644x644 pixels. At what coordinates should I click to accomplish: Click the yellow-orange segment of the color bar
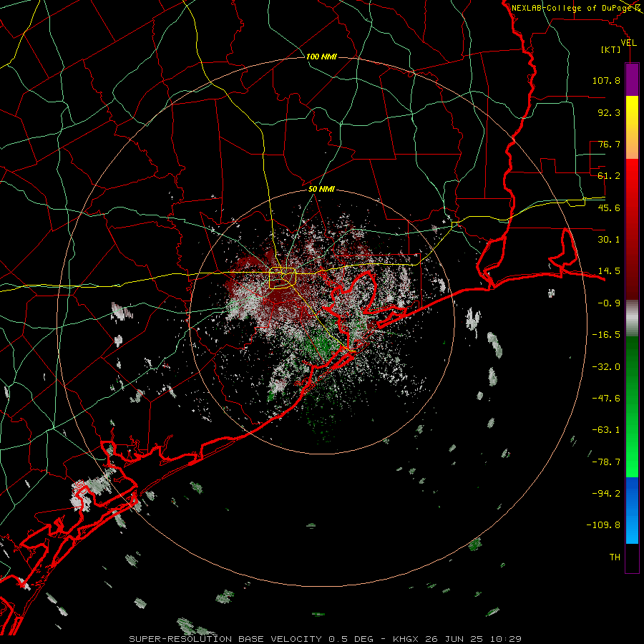click(632, 127)
